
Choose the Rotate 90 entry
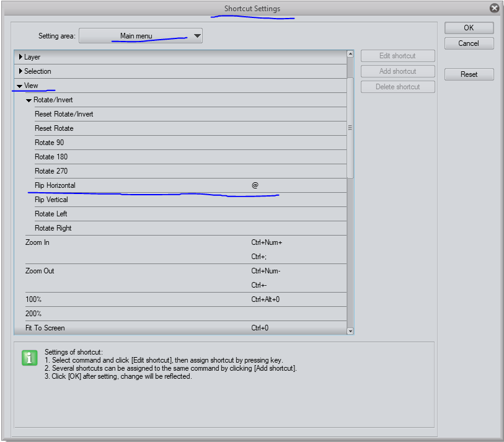pyautogui.click(x=49, y=143)
